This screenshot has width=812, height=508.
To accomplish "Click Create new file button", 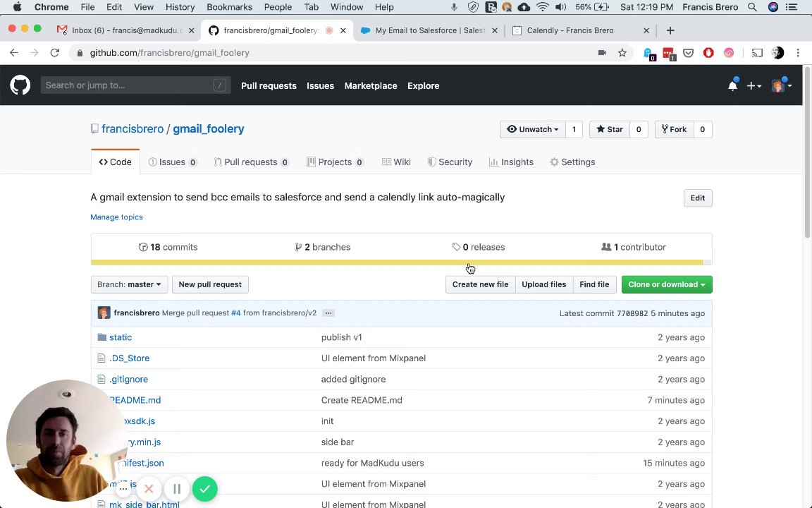I will [480, 284].
